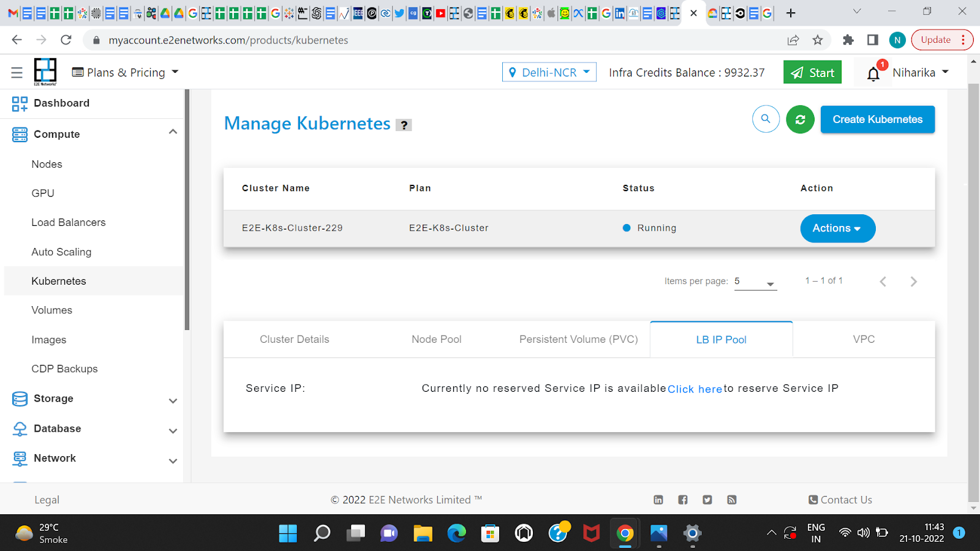Open a new browser tab
This screenshot has height=551, width=980.
coord(791,13)
